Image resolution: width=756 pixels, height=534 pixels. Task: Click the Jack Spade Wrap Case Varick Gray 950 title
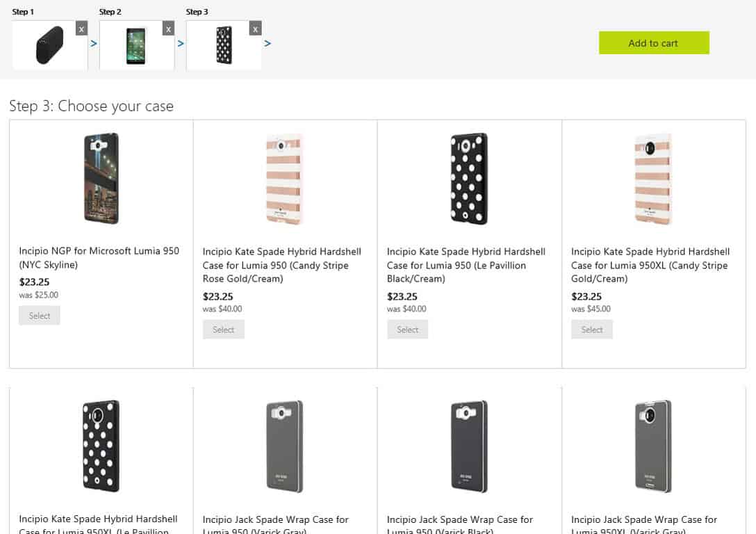275,524
